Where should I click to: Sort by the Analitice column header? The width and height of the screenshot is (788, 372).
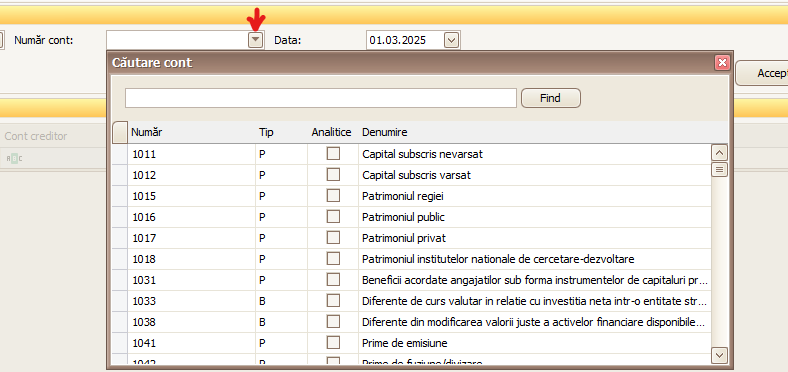(x=332, y=132)
